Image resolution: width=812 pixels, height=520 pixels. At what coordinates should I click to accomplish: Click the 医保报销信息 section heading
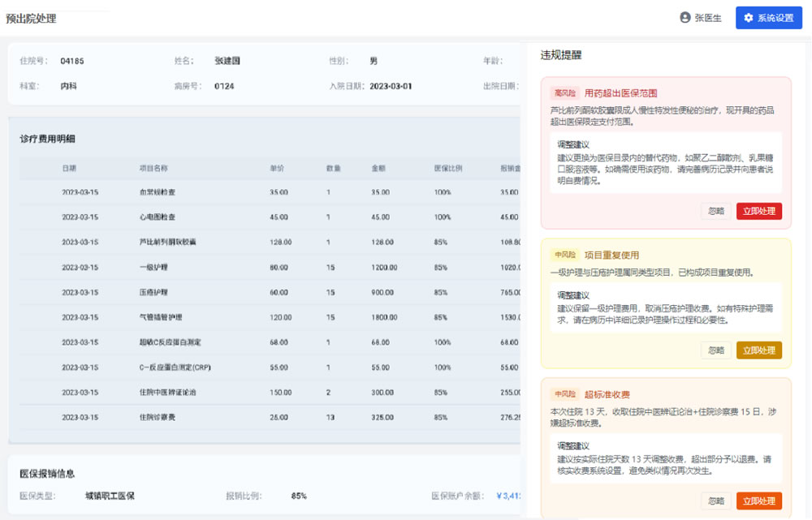click(47, 474)
